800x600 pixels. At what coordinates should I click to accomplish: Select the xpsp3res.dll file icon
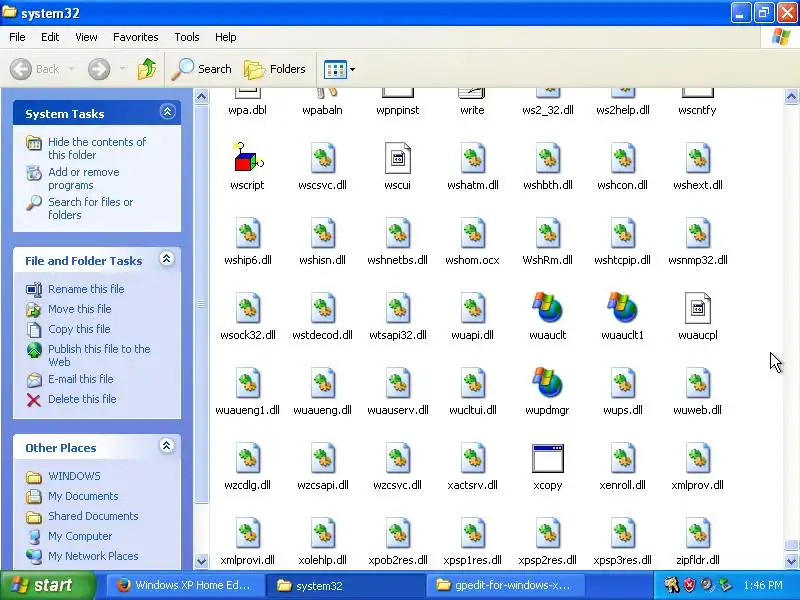[622, 533]
